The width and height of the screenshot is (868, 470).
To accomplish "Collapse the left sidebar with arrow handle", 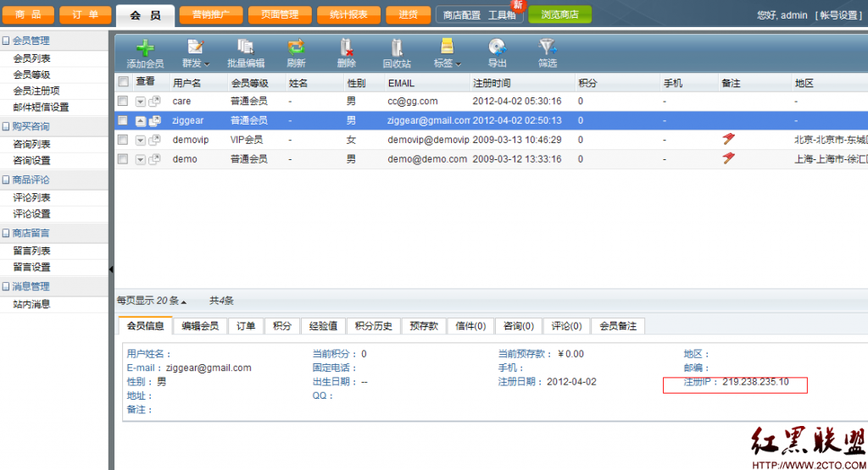I will coord(111,269).
